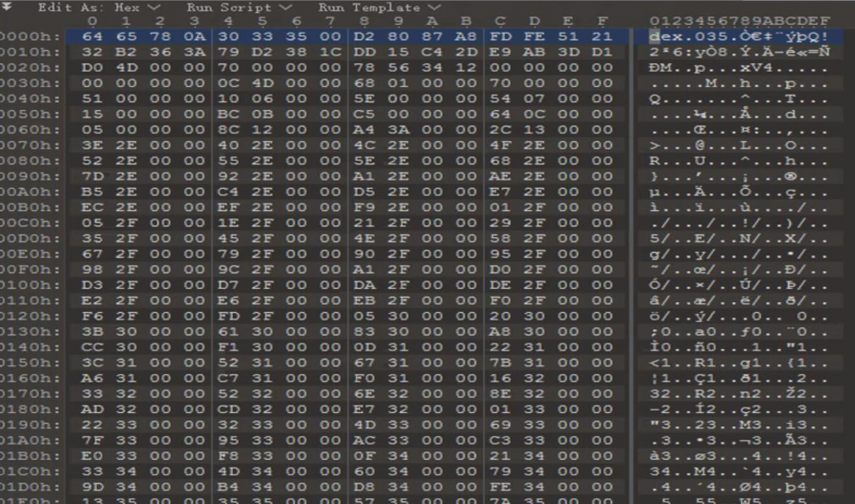
Task: Click byte 21 in row 0000h
Action: tap(602, 37)
